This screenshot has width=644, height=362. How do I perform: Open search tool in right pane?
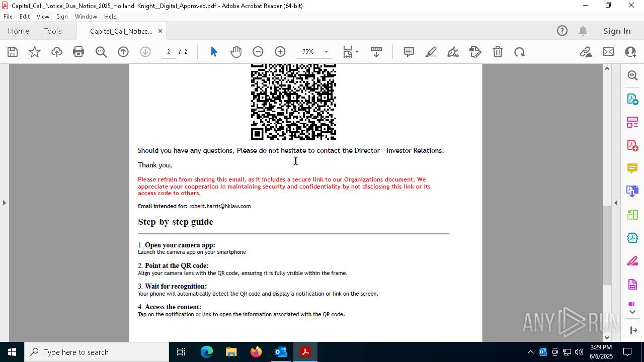tap(632, 75)
